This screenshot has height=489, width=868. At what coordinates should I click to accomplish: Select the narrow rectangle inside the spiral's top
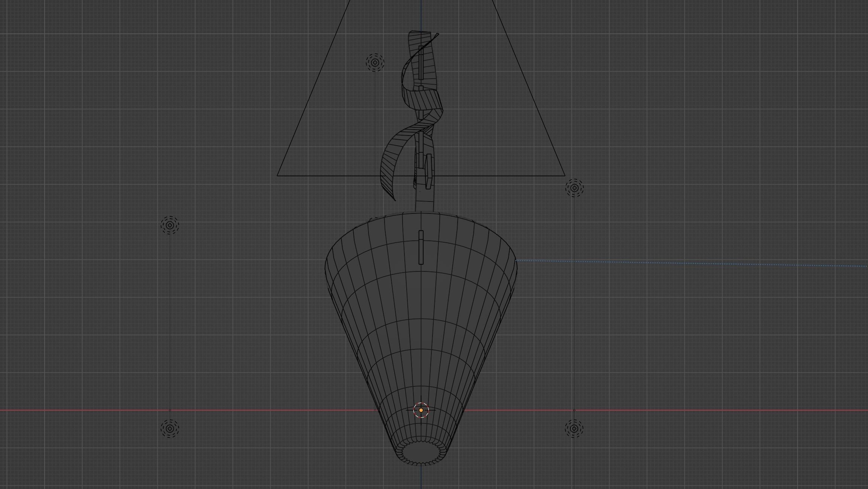421,62
